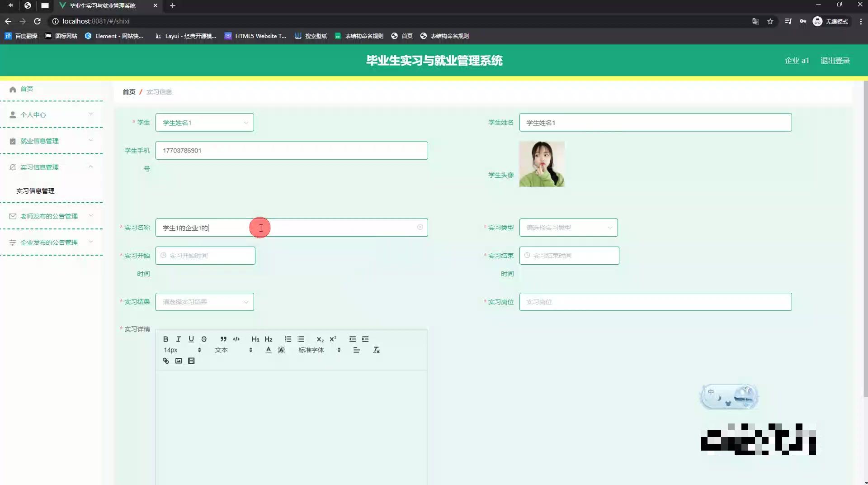This screenshot has width=868, height=485.
Task: Open the Layui bookmark
Action: 185,36
